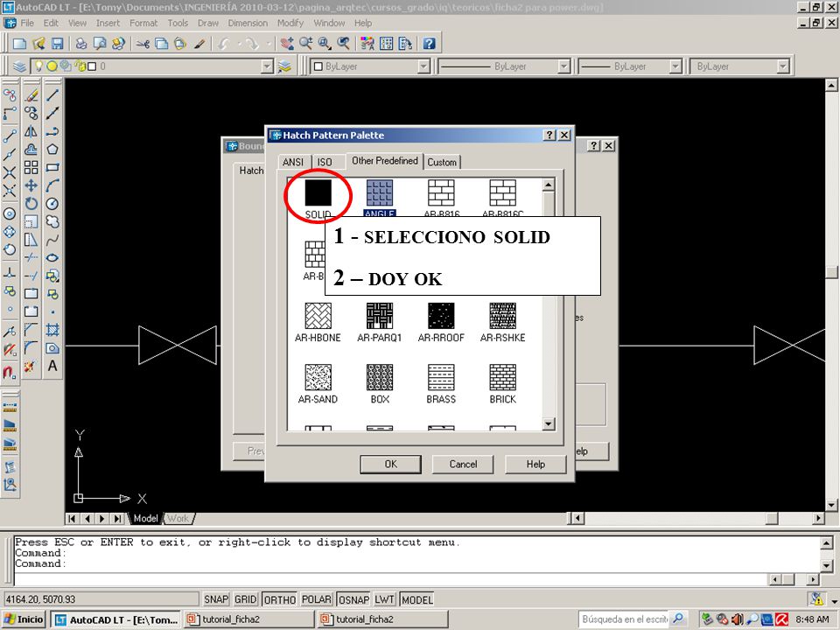The height and width of the screenshot is (630, 840).
Task: Click Help in Hatch Pattern Palette
Action: [x=535, y=464]
